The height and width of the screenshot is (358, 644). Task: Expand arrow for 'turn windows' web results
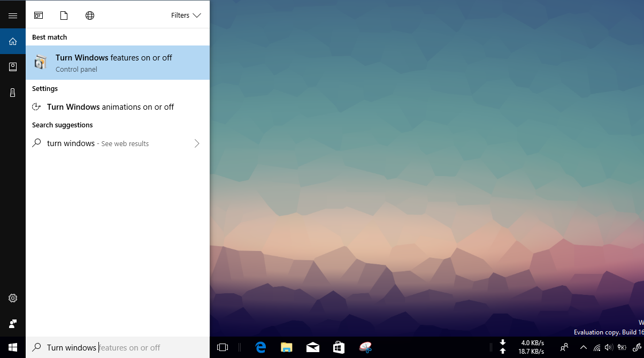click(x=197, y=143)
